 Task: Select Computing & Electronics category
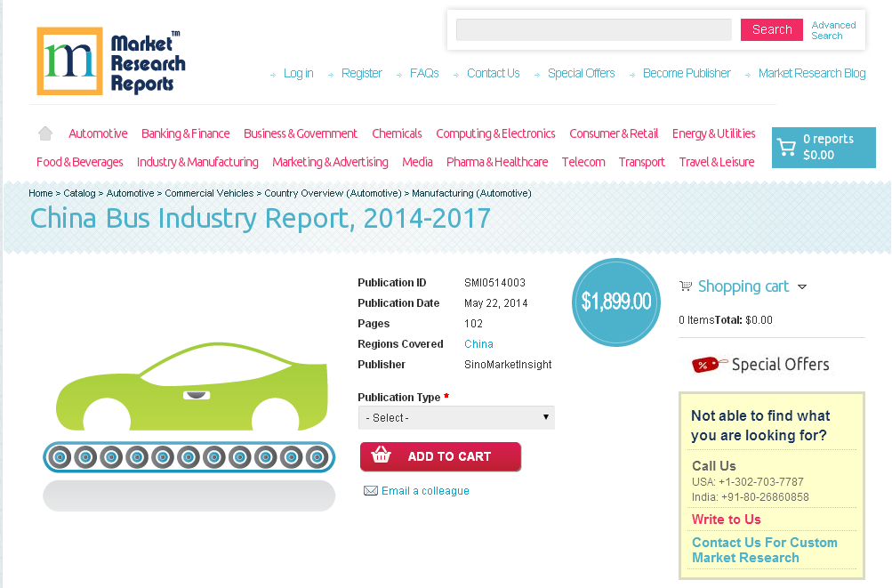click(495, 133)
